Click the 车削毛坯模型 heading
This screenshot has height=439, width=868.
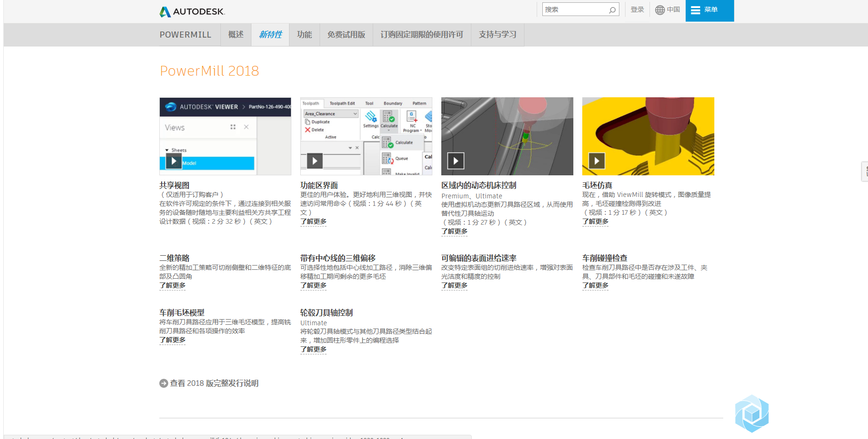pyautogui.click(x=182, y=313)
